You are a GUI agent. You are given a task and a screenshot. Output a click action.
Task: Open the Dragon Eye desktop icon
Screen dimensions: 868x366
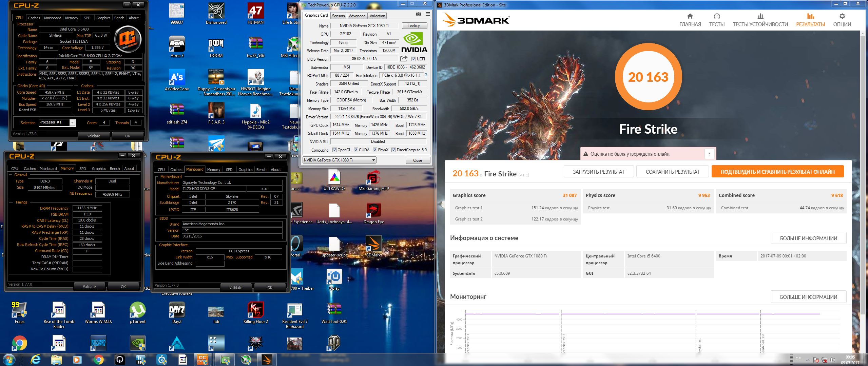tap(373, 213)
